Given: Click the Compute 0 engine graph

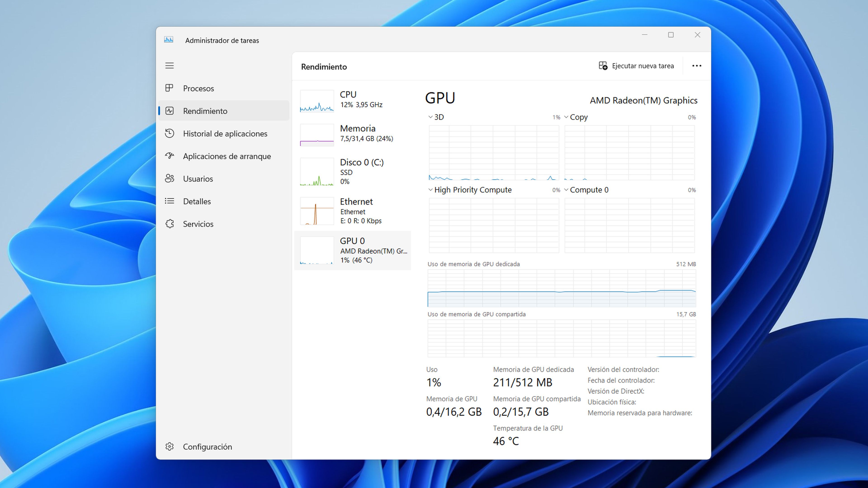Looking at the screenshot, I should (x=630, y=225).
